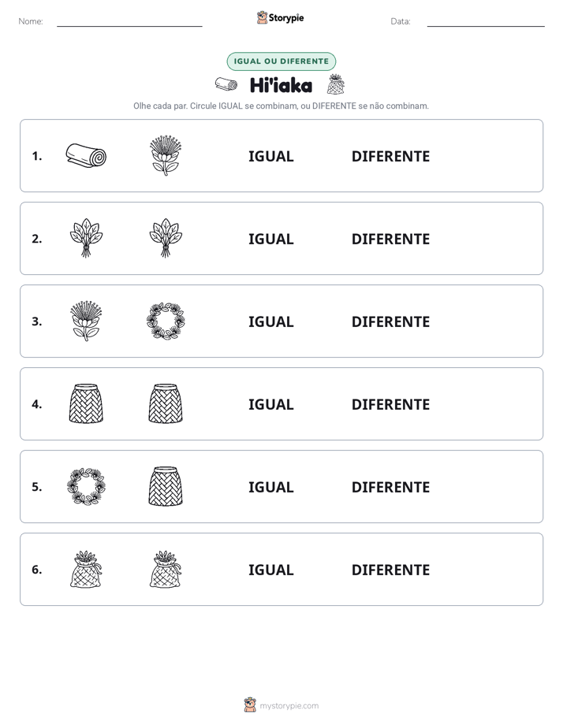
Task: Choose DIFERENTE for question 3
Action: 390,321
